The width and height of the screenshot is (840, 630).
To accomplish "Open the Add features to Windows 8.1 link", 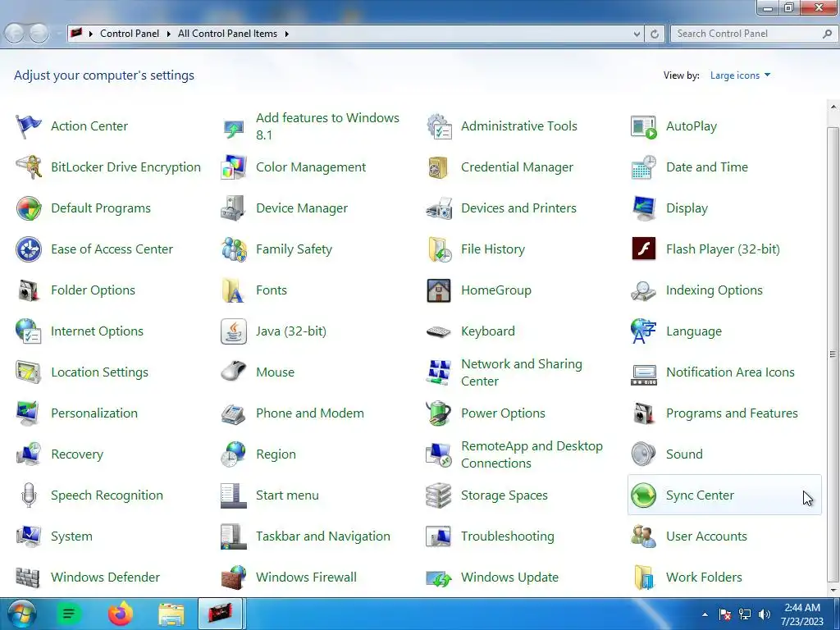I will click(327, 126).
